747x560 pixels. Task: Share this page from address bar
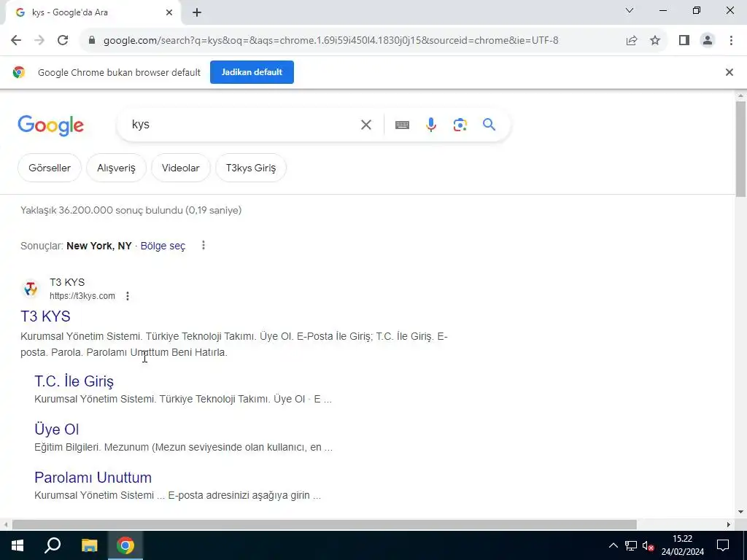(632, 41)
